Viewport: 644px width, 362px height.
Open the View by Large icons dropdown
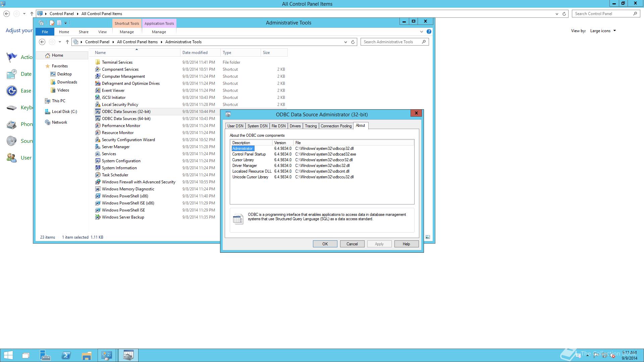[x=603, y=31]
